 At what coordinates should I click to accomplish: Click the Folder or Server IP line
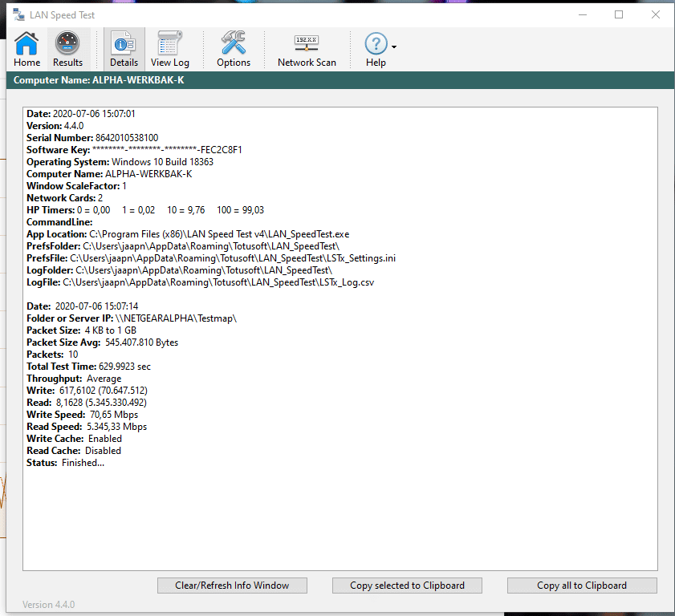132,318
